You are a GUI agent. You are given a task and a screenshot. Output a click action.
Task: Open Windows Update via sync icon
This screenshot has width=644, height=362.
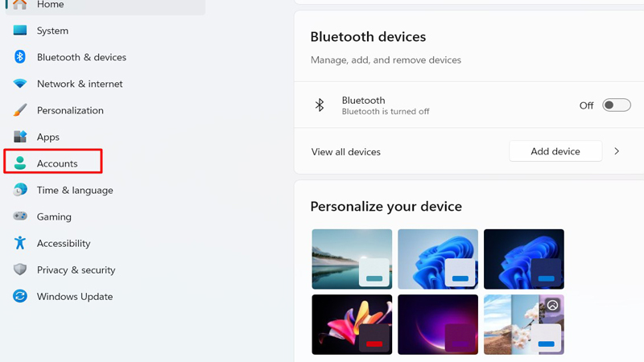[x=20, y=296]
